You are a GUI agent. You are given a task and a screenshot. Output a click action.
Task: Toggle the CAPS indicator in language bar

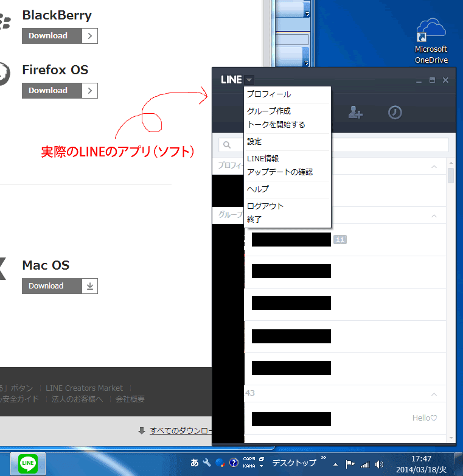pyautogui.click(x=249, y=459)
